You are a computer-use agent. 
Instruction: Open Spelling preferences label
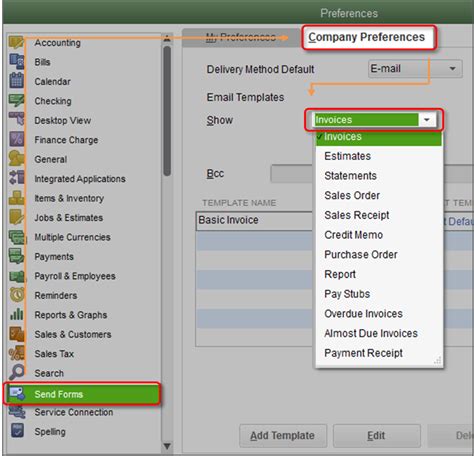(x=50, y=432)
